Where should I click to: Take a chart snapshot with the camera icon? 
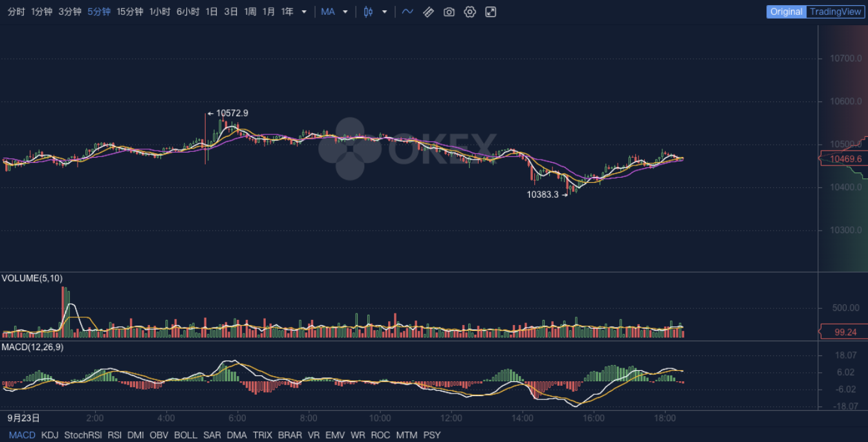[x=449, y=12]
